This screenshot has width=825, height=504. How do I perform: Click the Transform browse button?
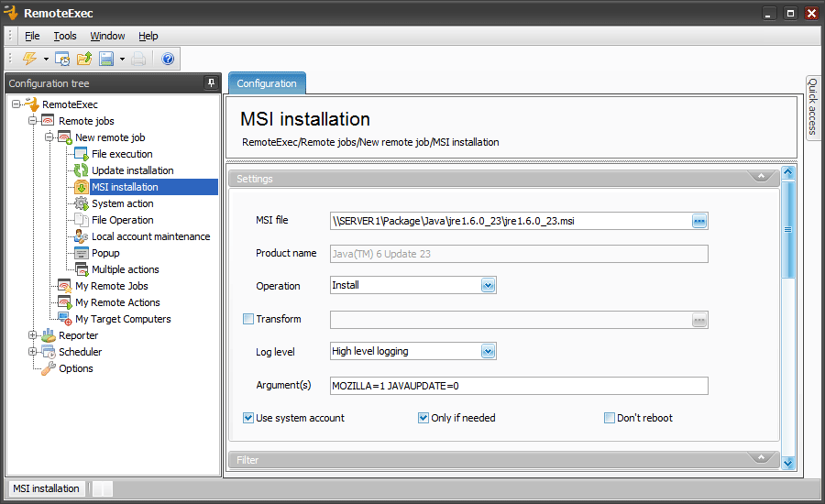(x=699, y=320)
